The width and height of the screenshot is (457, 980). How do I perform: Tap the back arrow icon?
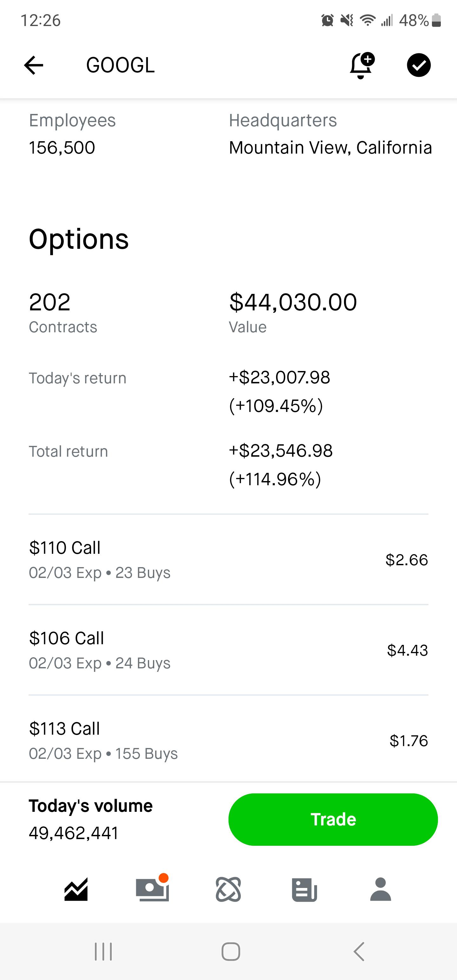(x=34, y=65)
